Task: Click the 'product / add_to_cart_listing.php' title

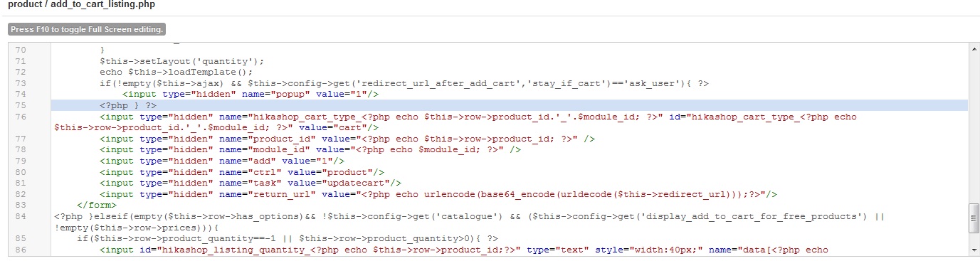Action: 81,5
